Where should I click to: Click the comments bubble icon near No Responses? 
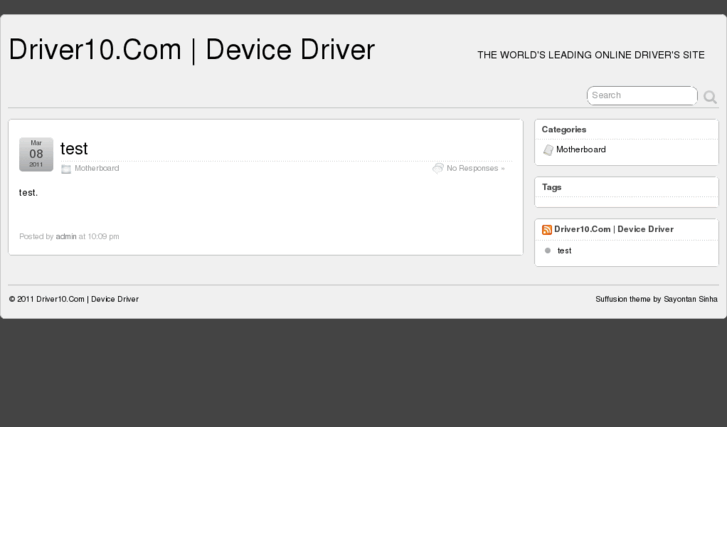coord(438,168)
